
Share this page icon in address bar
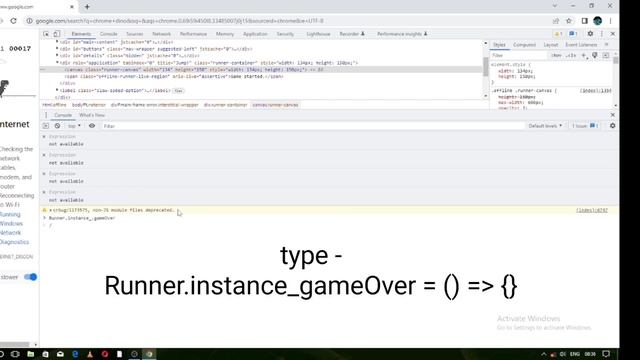tap(556, 21)
